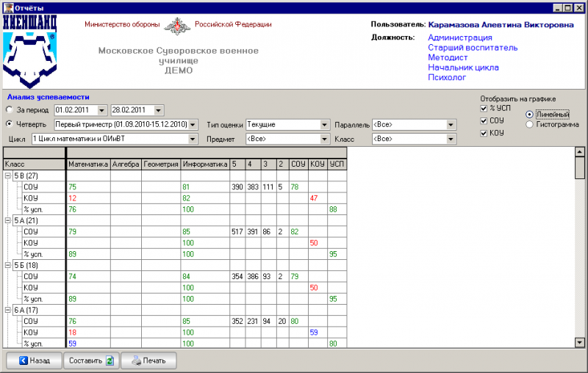Click the Назад button
Screen dimensions: 588x373
[x=34, y=361]
